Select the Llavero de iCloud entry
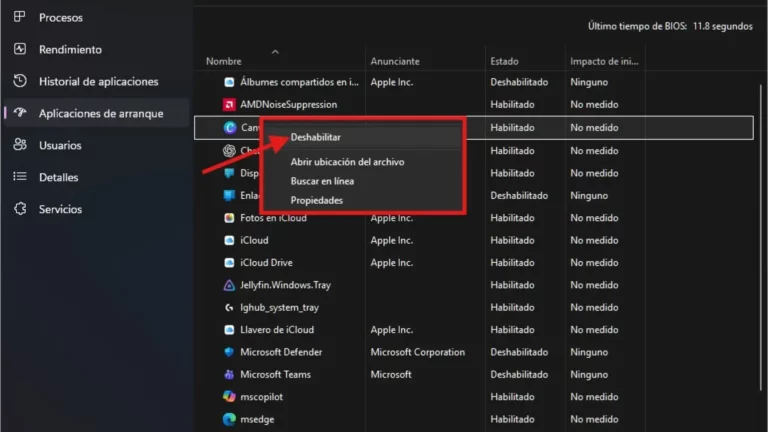Image resolution: width=768 pixels, height=432 pixels. (277, 330)
